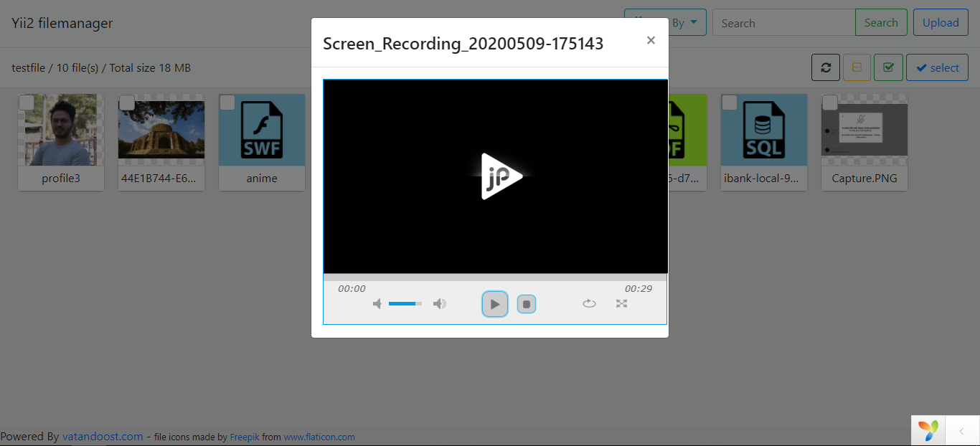Tick the checkbox on the profile3 thumbnail

(x=27, y=103)
